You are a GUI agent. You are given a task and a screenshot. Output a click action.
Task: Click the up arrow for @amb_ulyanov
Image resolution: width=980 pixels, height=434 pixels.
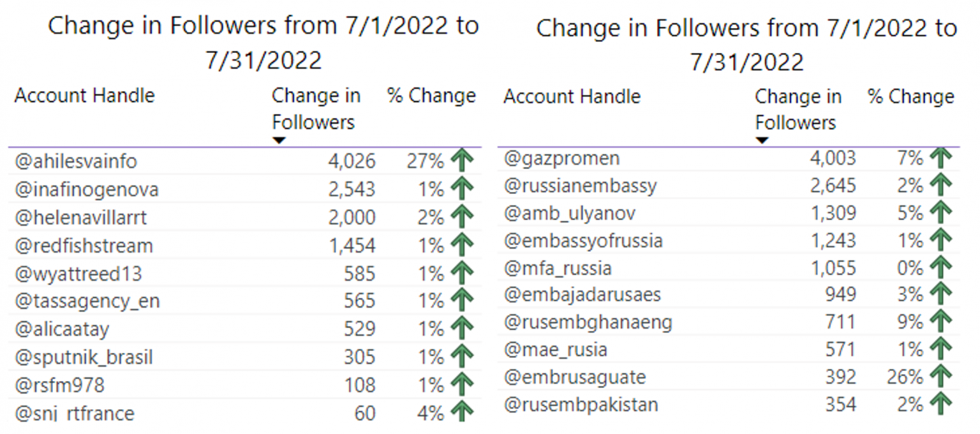pos(941,212)
